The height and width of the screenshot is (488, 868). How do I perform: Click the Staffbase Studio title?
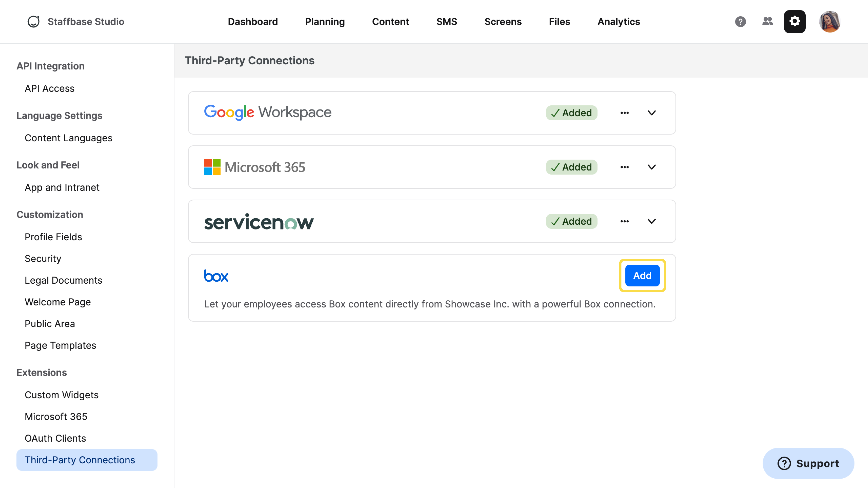[86, 22]
